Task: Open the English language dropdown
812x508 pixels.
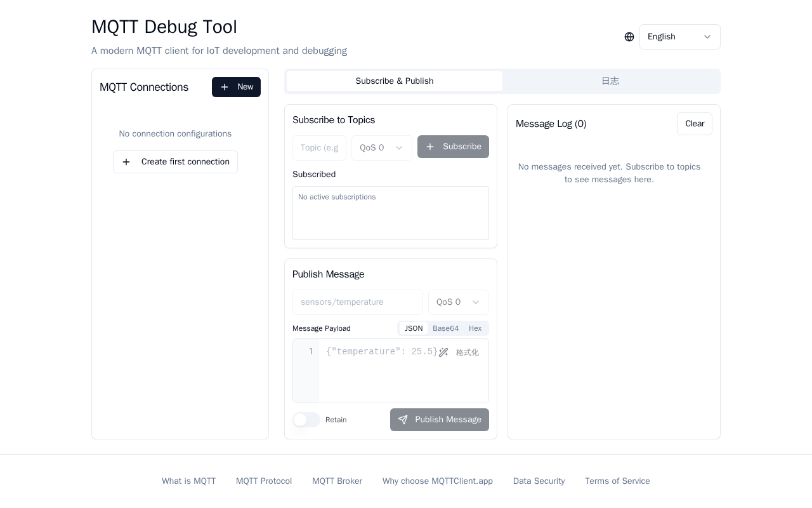Action: click(680, 37)
